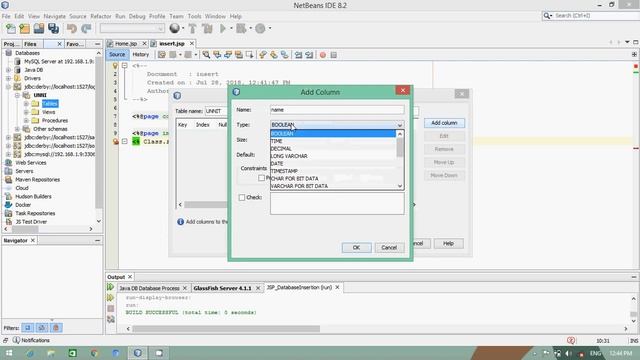Screen dimensions: 640x360
Task: Click the browser globe icon in the main toolbar
Action: tap(175, 28)
